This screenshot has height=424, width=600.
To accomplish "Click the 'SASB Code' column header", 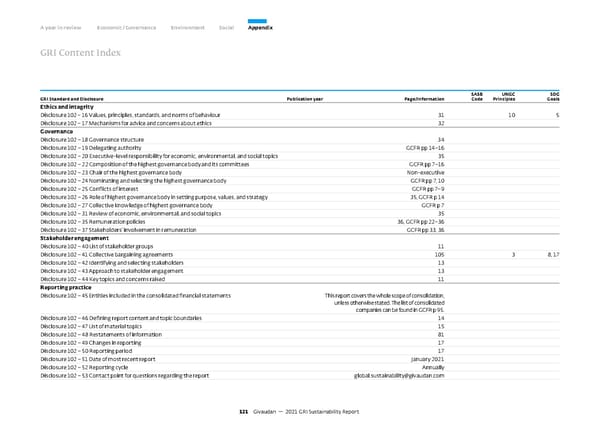I will point(476,97).
